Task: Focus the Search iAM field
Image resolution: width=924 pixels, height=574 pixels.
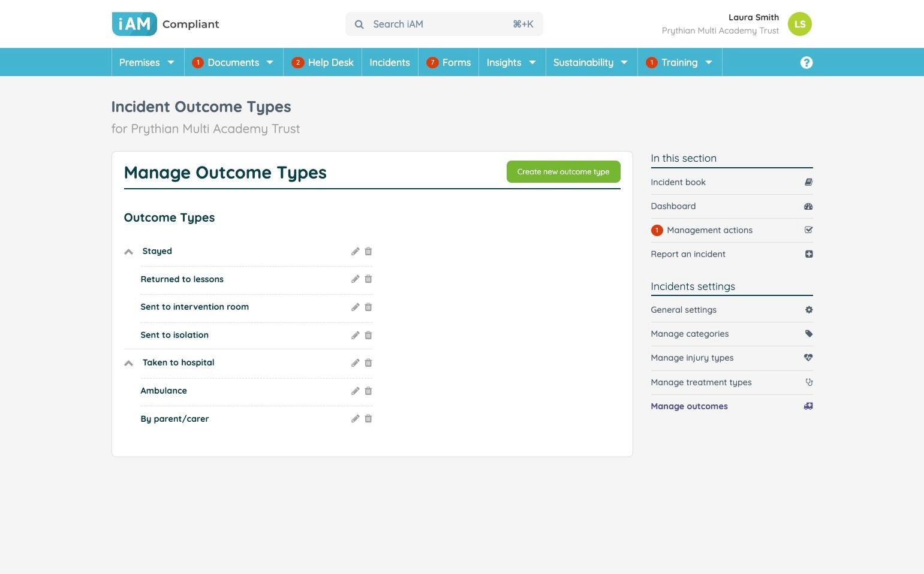Action: (444, 24)
